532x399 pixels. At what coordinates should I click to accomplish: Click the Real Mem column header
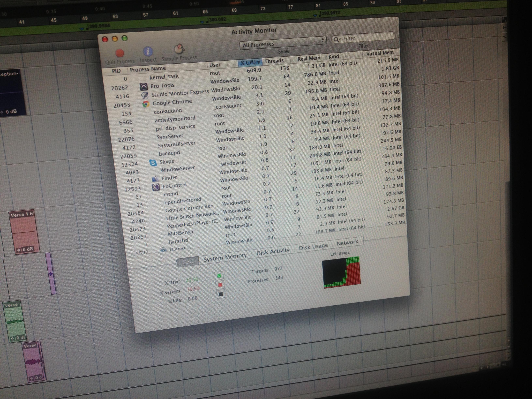(309, 58)
